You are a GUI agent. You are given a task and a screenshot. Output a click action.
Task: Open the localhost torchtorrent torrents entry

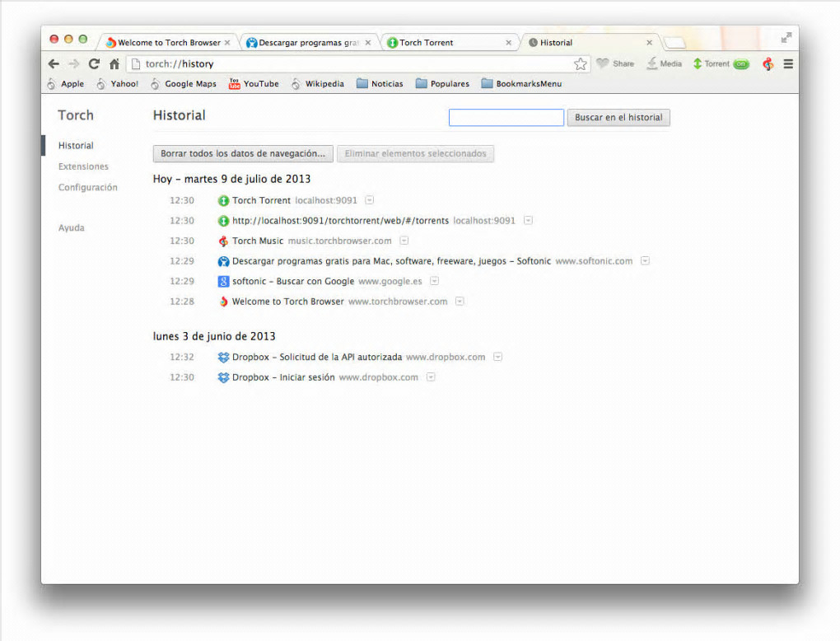tap(340, 220)
